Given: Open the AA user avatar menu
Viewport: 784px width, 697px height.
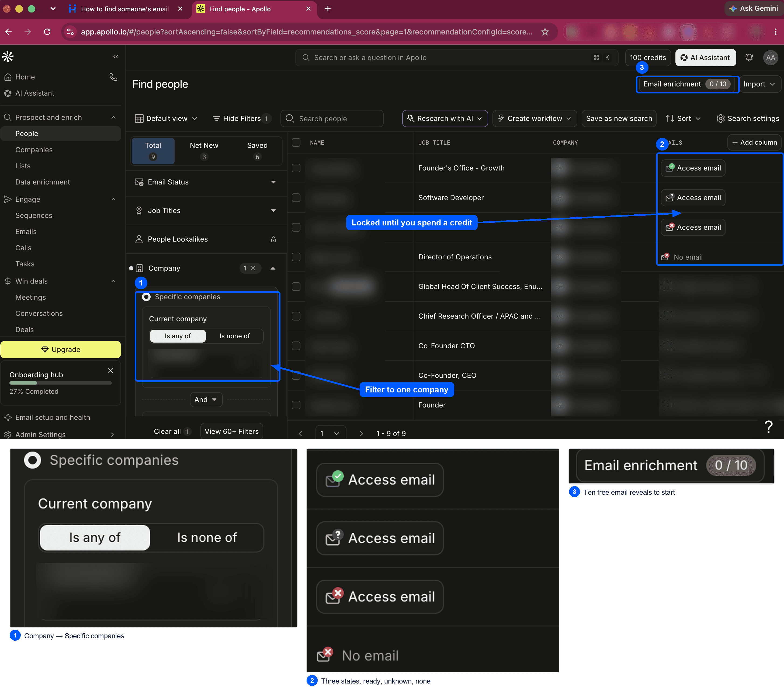Looking at the screenshot, I should pyautogui.click(x=771, y=58).
